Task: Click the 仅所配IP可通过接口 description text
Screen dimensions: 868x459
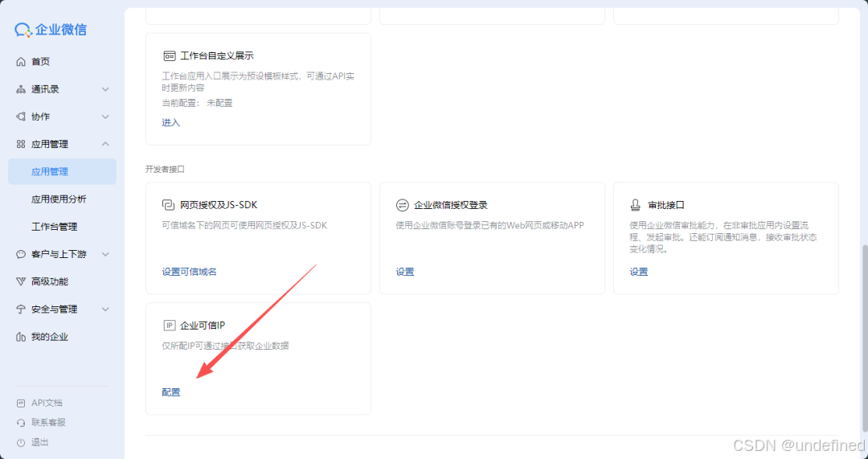Action: tap(225, 346)
